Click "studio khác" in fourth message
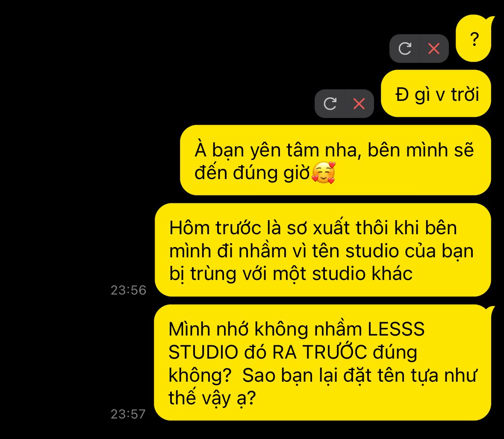 (362, 274)
